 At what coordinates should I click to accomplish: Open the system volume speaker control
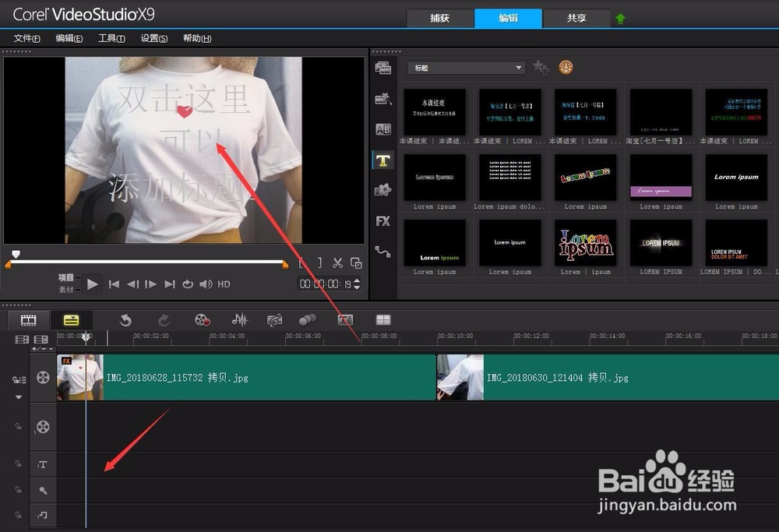[x=206, y=284]
